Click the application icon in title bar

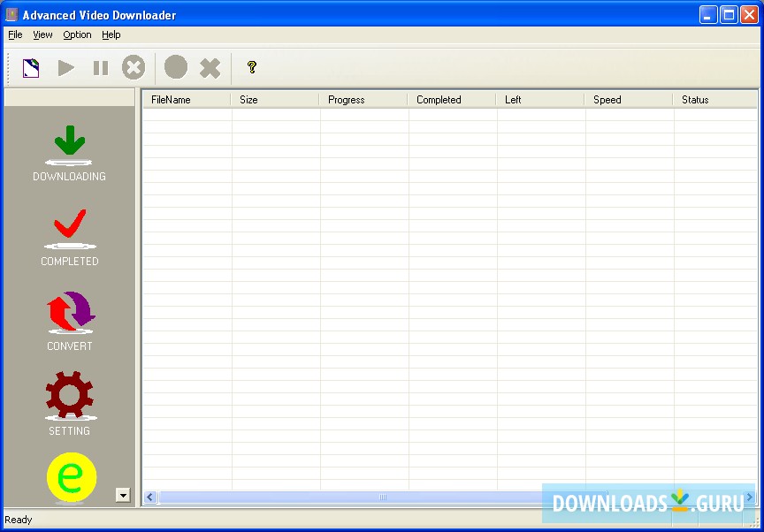pos(11,15)
